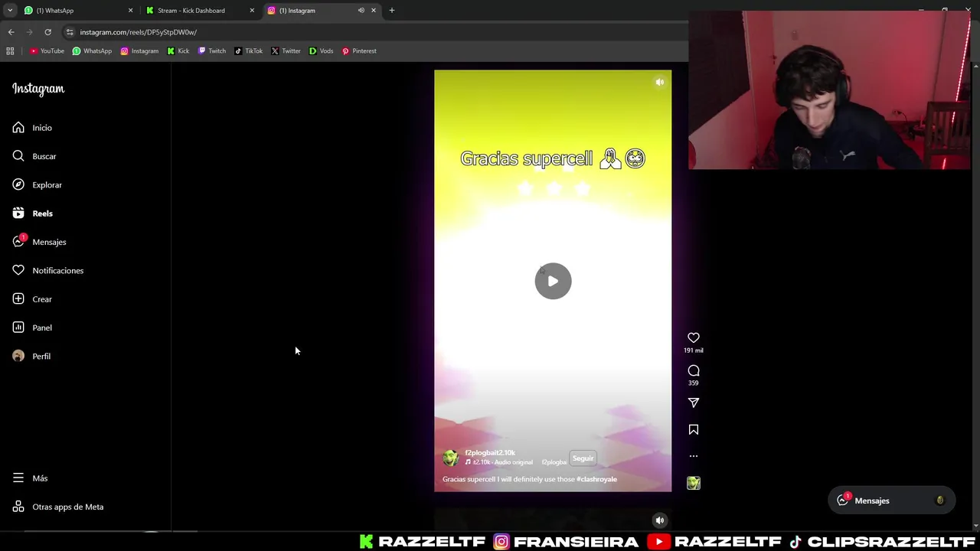Switch to the WhatsApp browser tab
The width and height of the screenshot is (980, 551).
coord(77,11)
